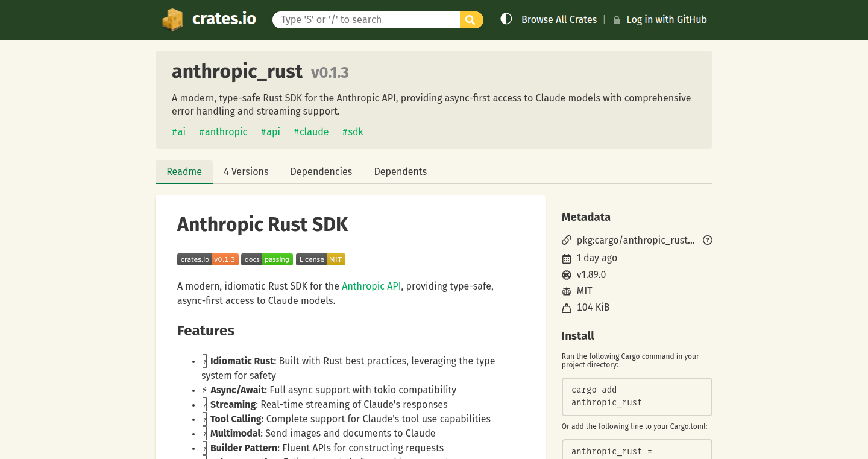Image resolution: width=868 pixels, height=459 pixels.
Task: Open the #claude keyword
Action: pos(311,131)
